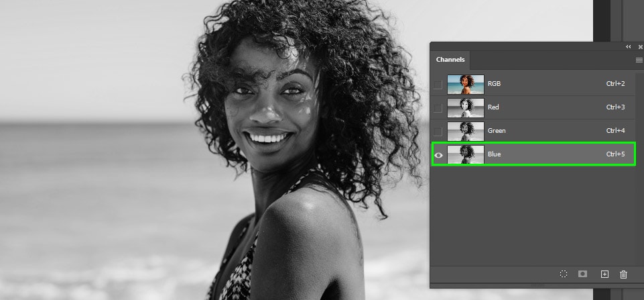644x300 pixels.
Task: Create new channel plus icon
Action: [604, 274]
